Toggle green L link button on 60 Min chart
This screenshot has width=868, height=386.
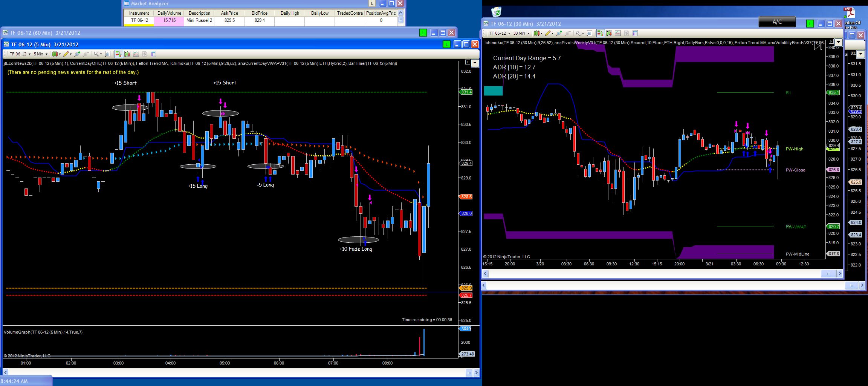click(423, 33)
